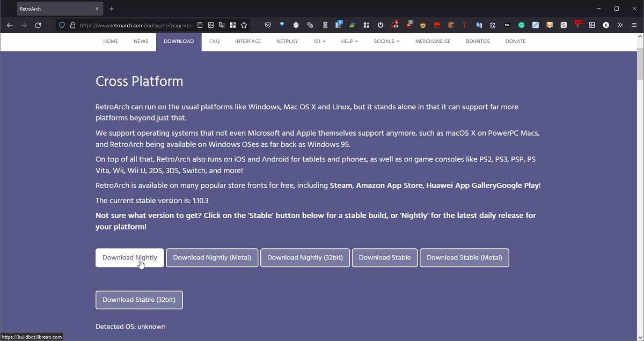Open the Pocket save icon
Screen dimensions: 644x341
[267, 25]
